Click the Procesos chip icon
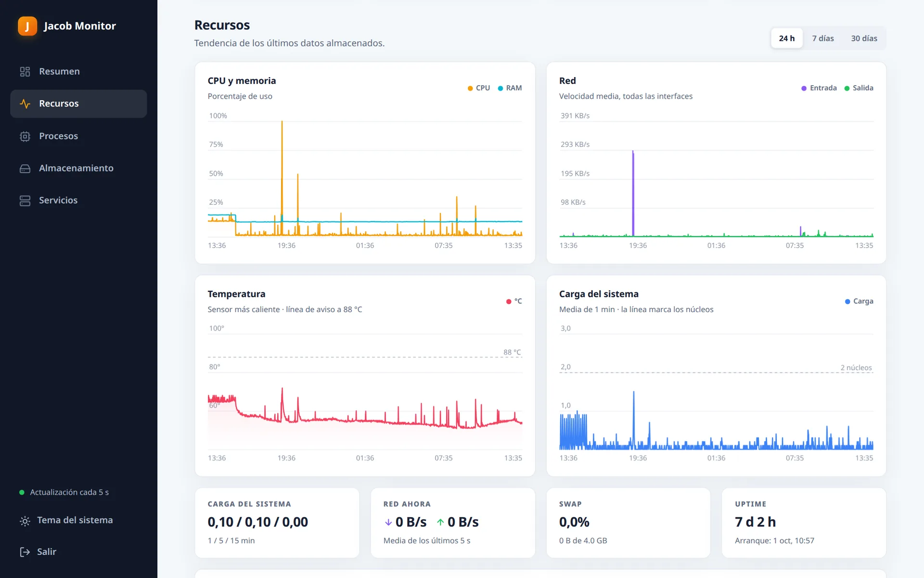 25,136
